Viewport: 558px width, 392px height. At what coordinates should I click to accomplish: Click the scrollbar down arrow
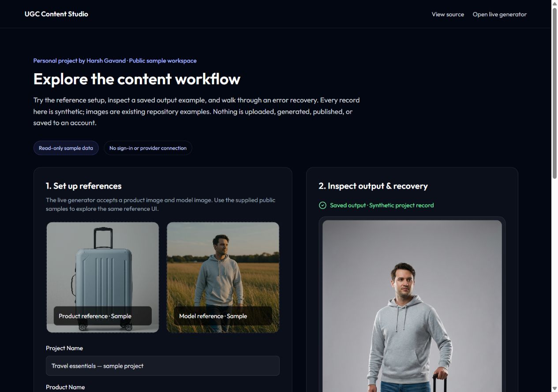pos(554,388)
